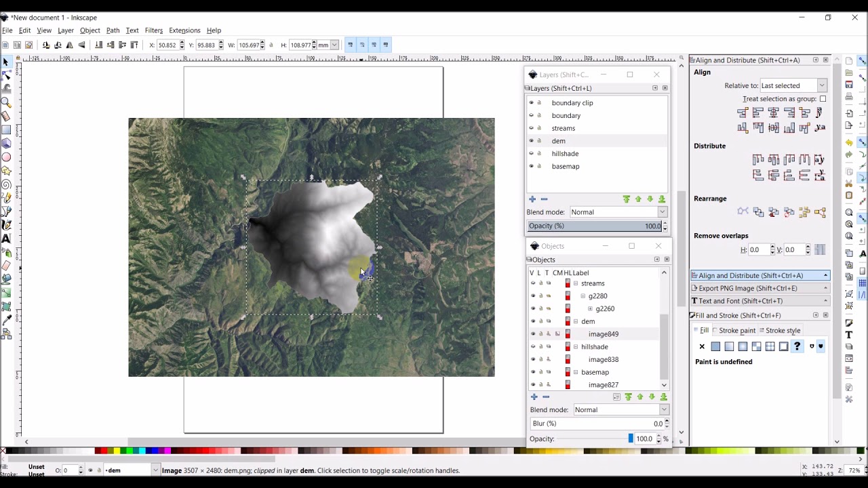Open the Filters menu
The width and height of the screenshot is (868, 488).
[153, 30]
